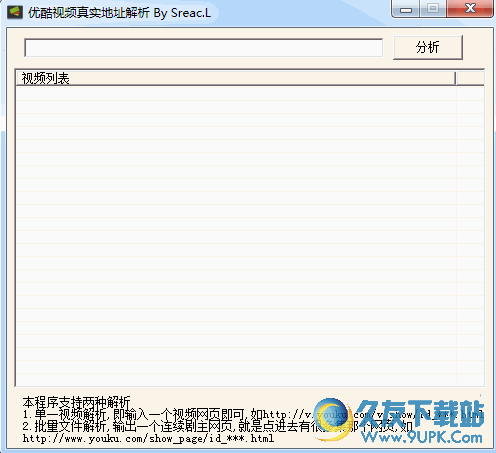This screenshot has height=453, width=496.
Task: Click the 分析 analyze button
Action: coord(428,47)
